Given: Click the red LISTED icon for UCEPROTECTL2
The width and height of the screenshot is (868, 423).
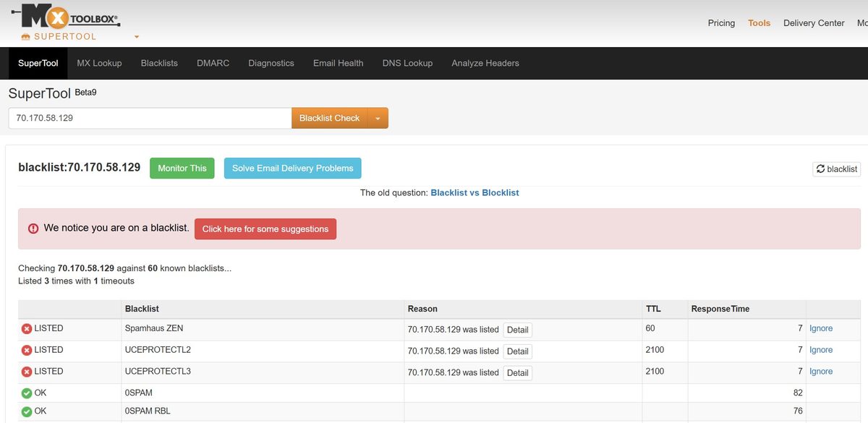Looking at the screenshot, I should (x=27, y=351).
